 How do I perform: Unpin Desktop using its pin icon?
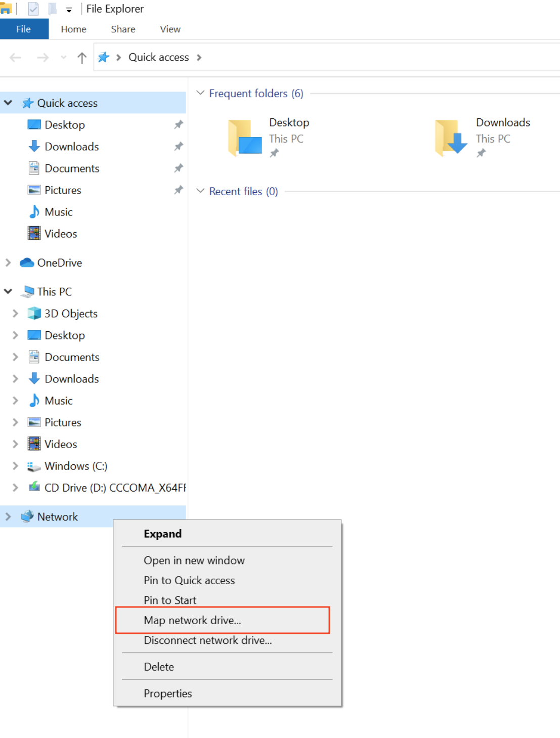point(179,125)
